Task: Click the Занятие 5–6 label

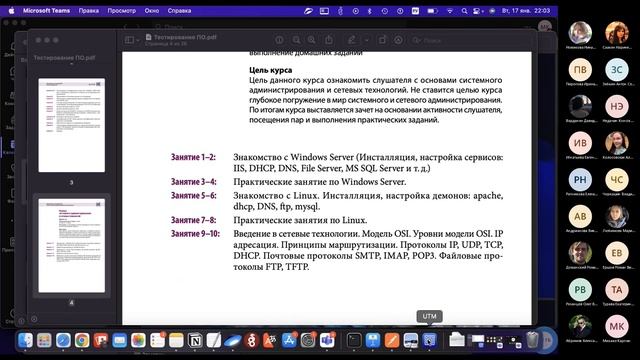Action: (193, 196)
